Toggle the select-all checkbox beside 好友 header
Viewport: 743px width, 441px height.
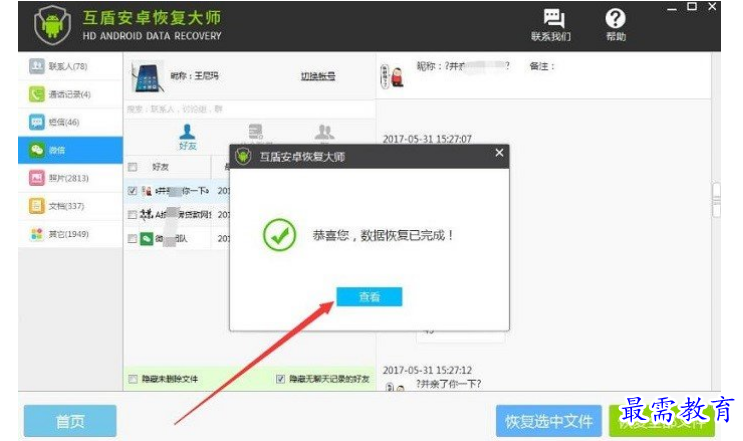point(133,167)
